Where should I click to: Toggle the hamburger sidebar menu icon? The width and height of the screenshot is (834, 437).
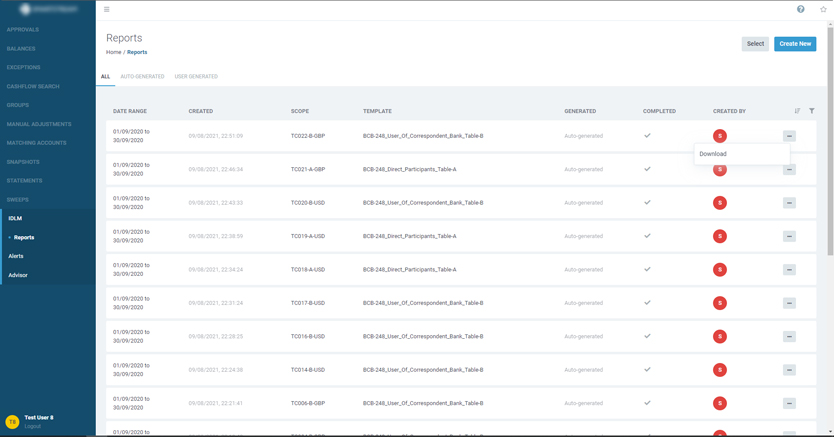(x=107, y=9)
